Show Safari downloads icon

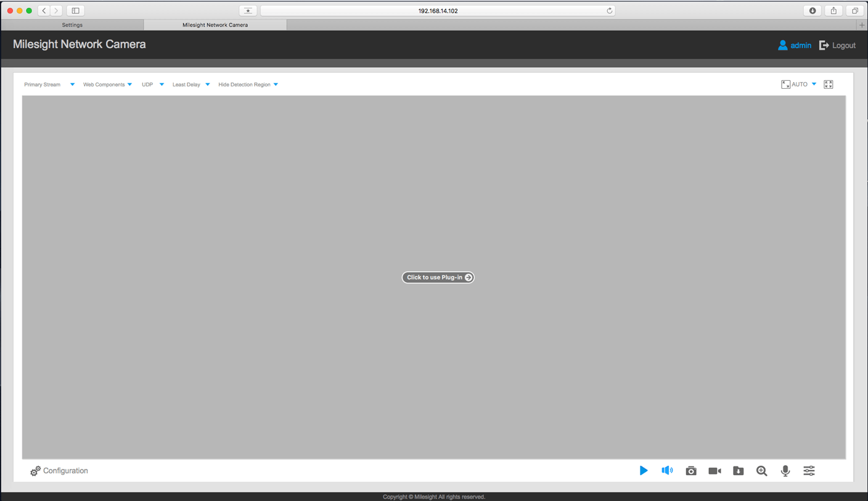coord(813,10)
